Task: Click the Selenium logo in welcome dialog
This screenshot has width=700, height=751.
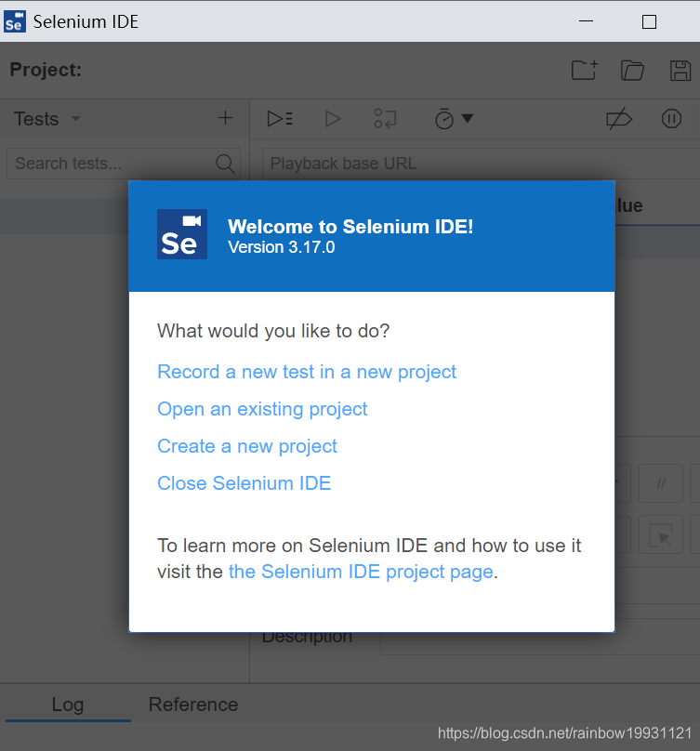Action: [x=182, y=234]
